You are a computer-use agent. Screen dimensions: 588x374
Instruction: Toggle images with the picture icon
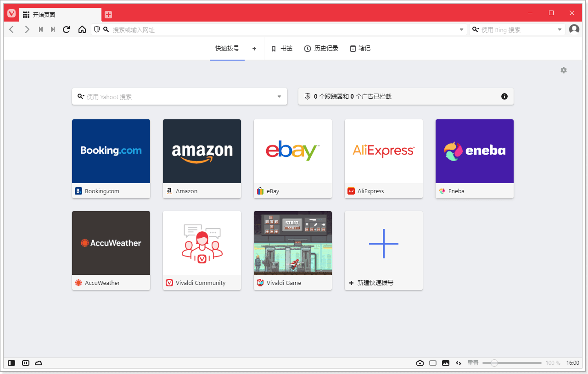tap(446, 363)
